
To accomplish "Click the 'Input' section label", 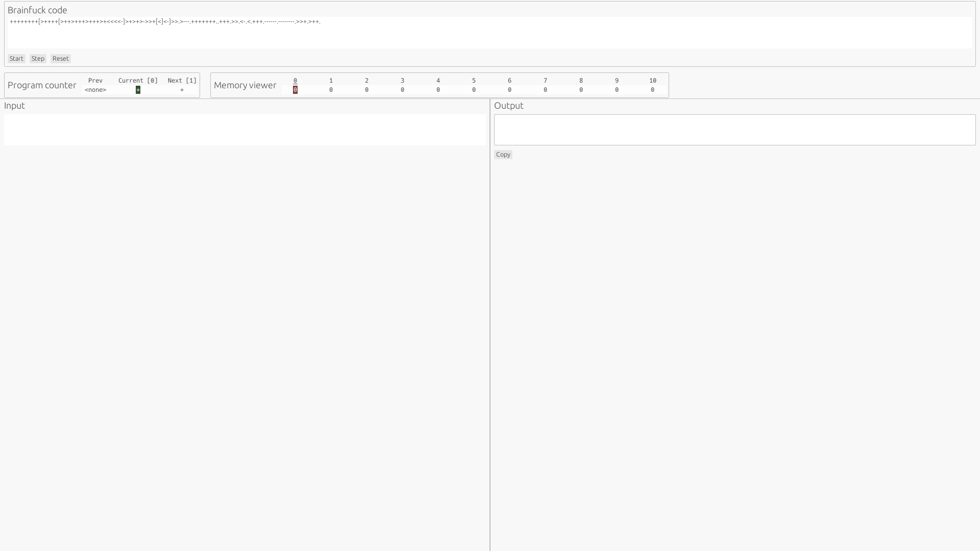I will coord(14,106).
